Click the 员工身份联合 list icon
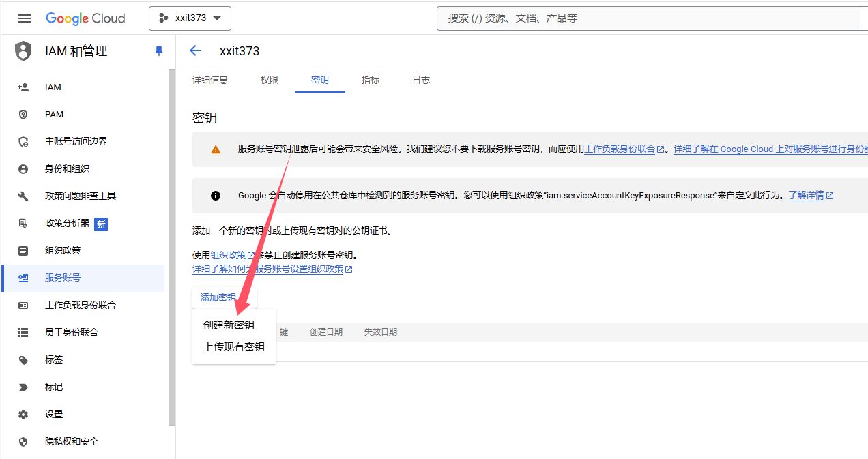The image size is (868, 459). click(23, 333)
